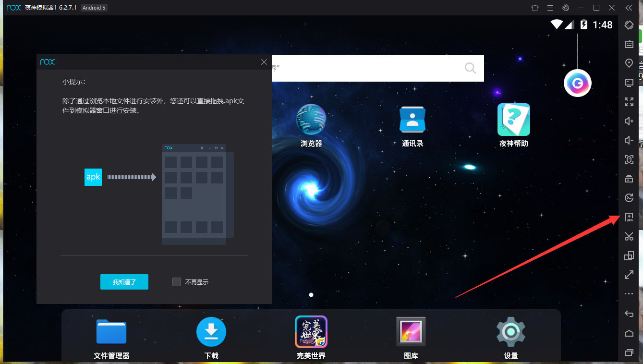Mute volume with sidebar volume-down icon
The image size is (643, 364).
629,140
